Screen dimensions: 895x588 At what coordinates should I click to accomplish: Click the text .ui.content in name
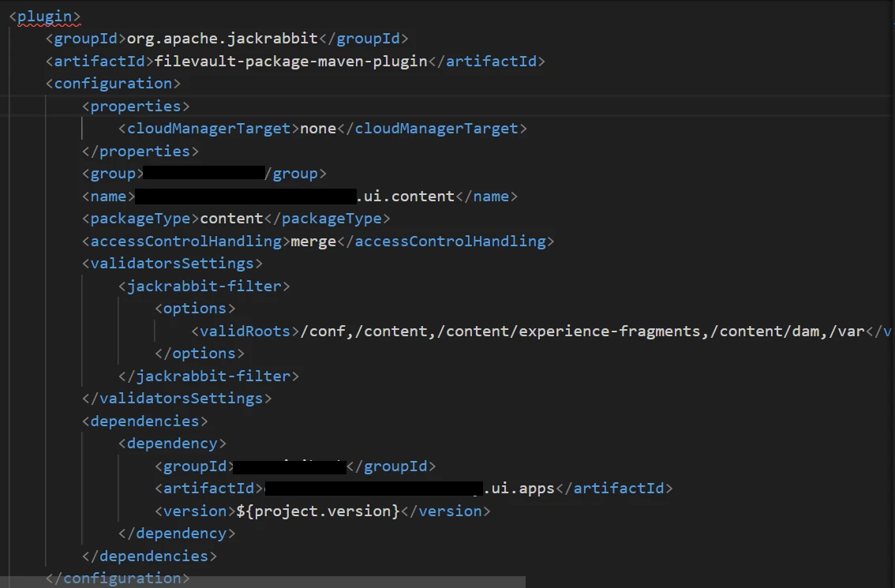tap(405, 197)
